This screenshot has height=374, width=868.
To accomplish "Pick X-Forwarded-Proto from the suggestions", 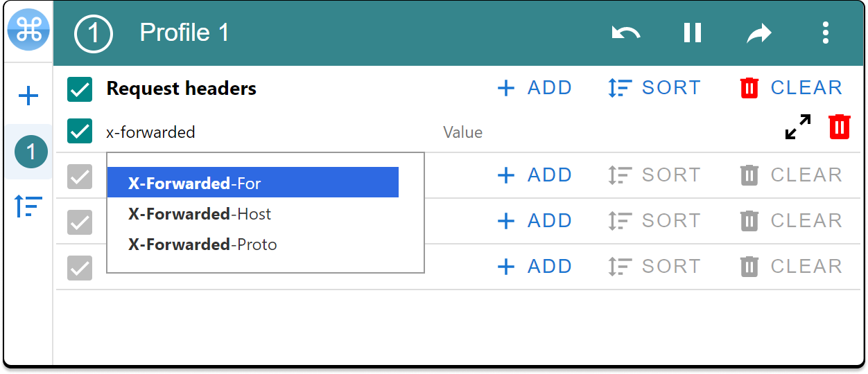I will 202,244.
